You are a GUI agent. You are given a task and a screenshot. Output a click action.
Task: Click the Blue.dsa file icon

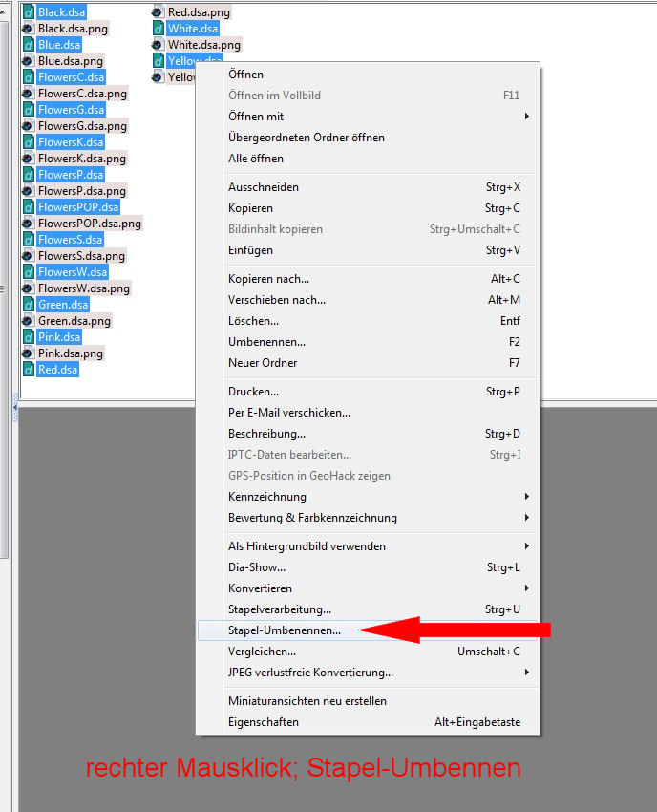coord(29,45)
